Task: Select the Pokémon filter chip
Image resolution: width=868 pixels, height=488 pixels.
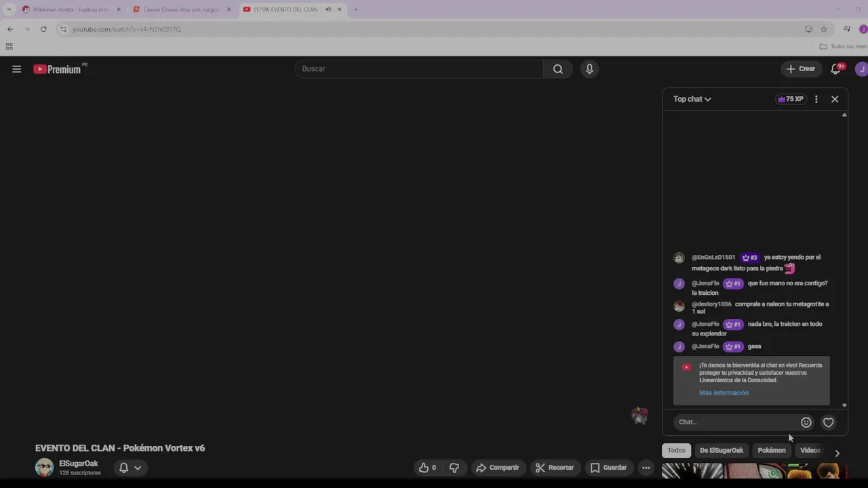Action: pyautogui.click(x=772, y=450)
